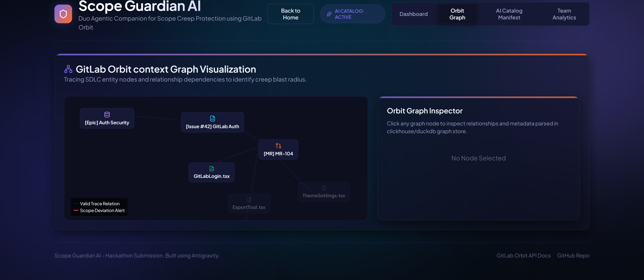
Task: Click the AI CATALOG: ACTIVE status badge
Action: (353, 14)
